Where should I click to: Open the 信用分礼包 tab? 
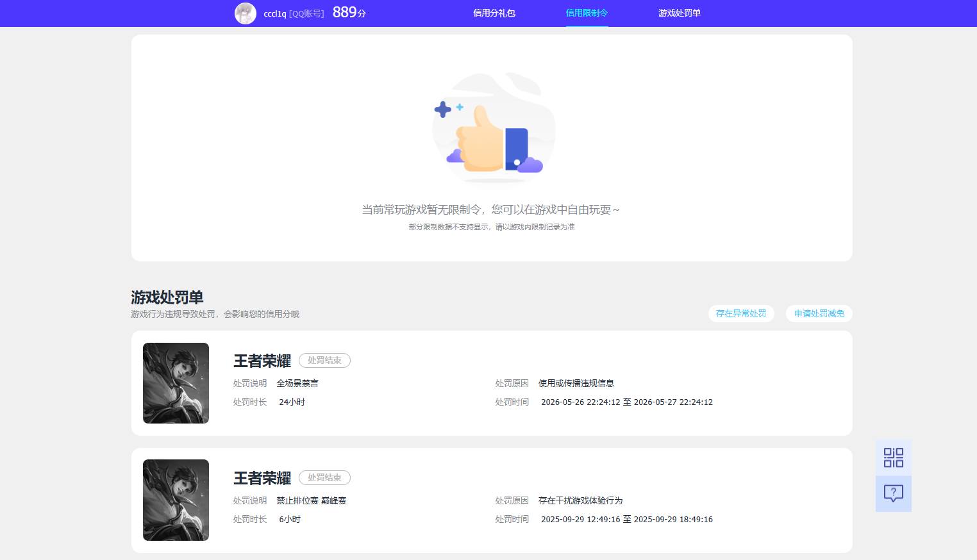click(x=494, y=13)
